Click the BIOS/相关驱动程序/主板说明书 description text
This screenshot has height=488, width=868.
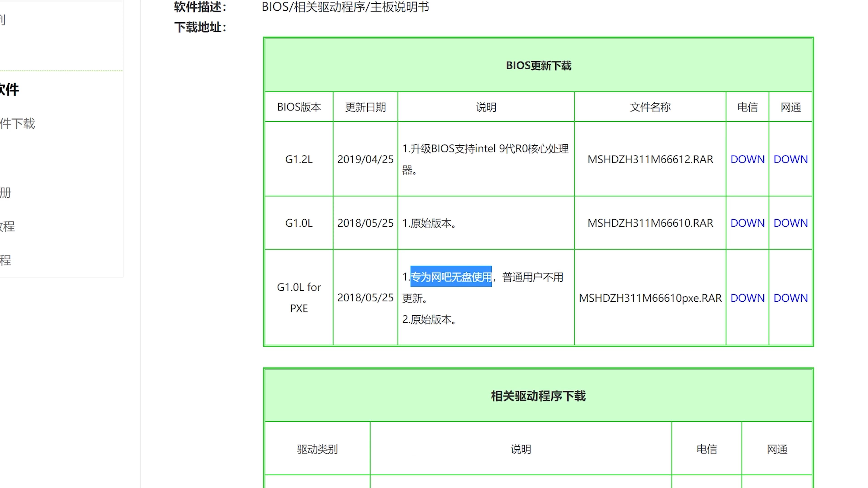coord(345,7)
